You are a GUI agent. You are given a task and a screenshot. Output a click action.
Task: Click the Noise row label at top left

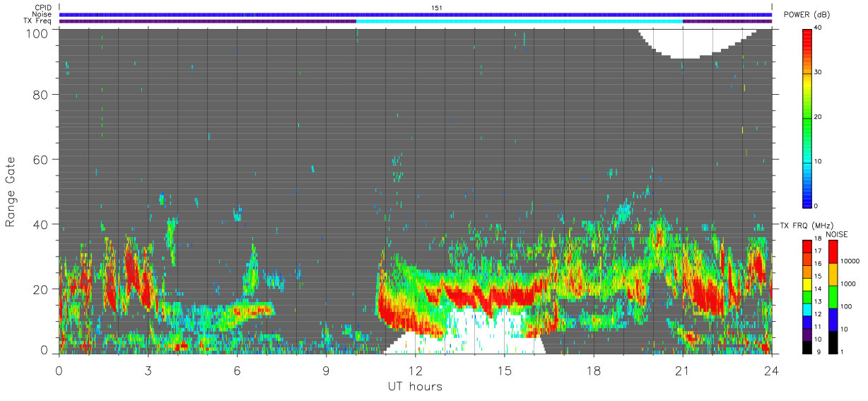[42, 14]
